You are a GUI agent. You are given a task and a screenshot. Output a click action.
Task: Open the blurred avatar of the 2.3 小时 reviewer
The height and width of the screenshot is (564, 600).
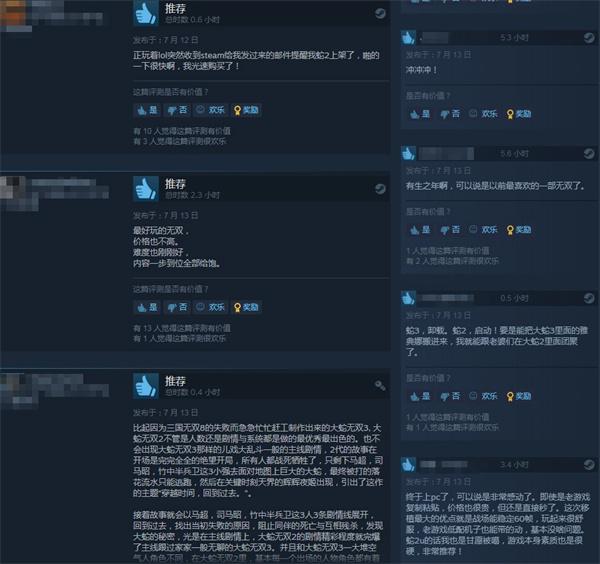(x=19, y=193)
